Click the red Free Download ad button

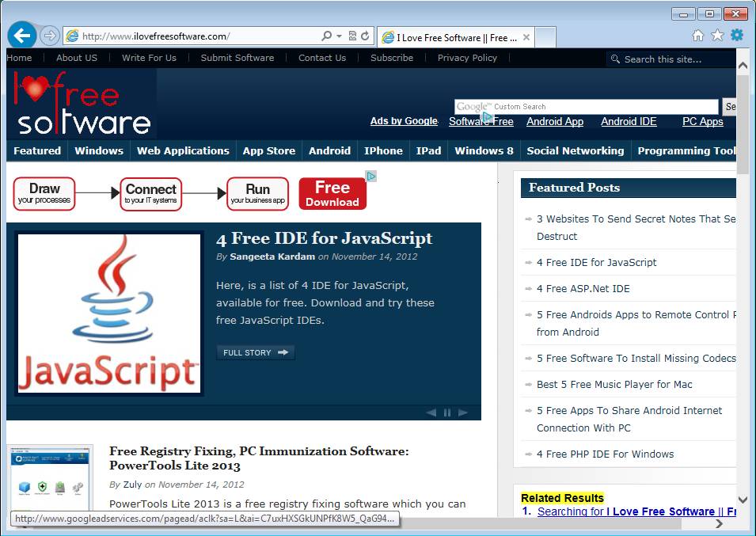click(332, 194)
